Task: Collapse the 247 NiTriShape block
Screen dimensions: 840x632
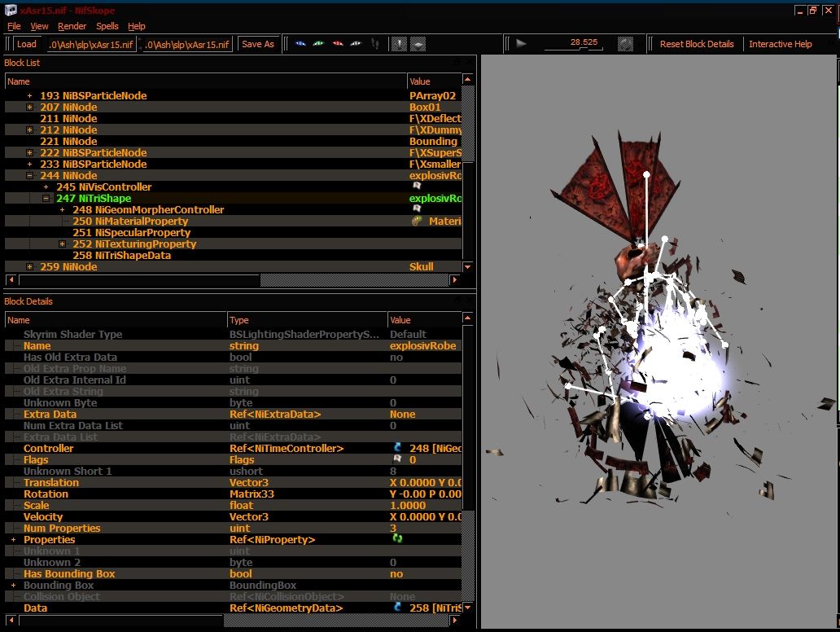Action: click(46, 199)
